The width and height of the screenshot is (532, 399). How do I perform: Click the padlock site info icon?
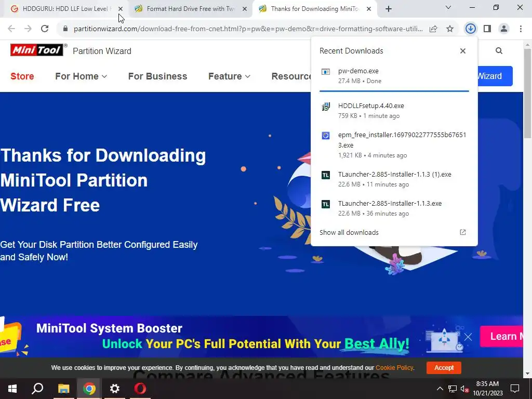click(x=65, y=29)
